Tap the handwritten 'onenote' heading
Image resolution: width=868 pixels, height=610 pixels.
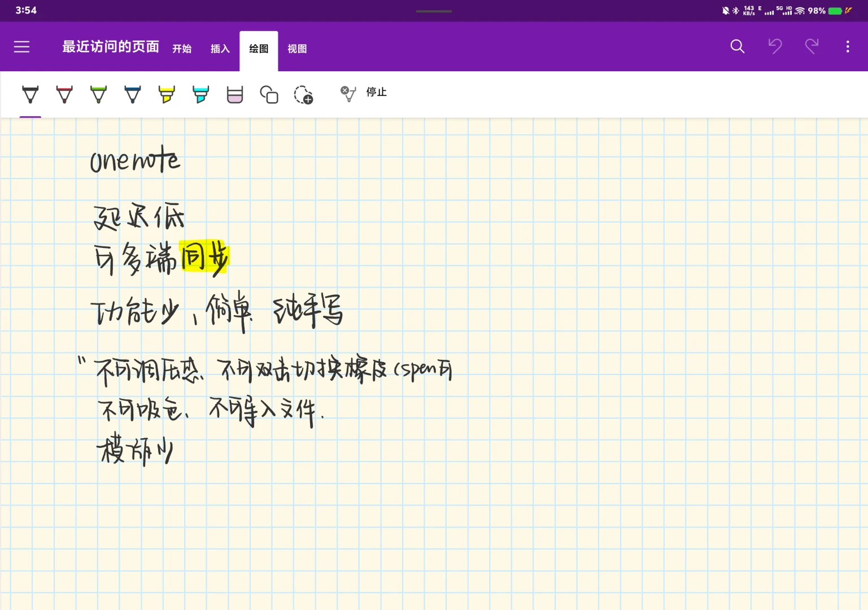pos(135,159)
